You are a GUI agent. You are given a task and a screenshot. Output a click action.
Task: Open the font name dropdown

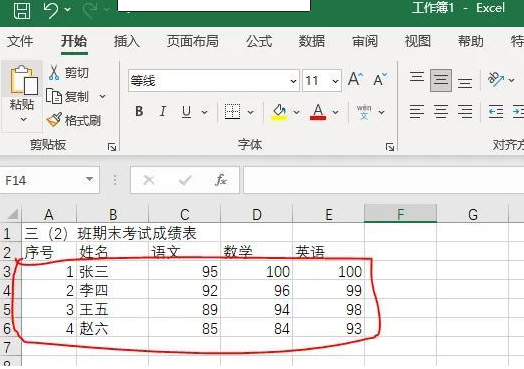point(293,81)
